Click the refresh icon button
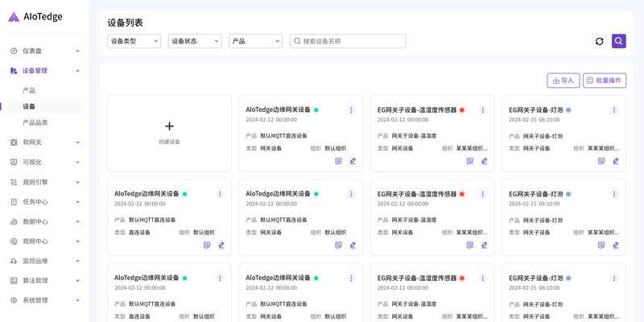 coord(599,41)
